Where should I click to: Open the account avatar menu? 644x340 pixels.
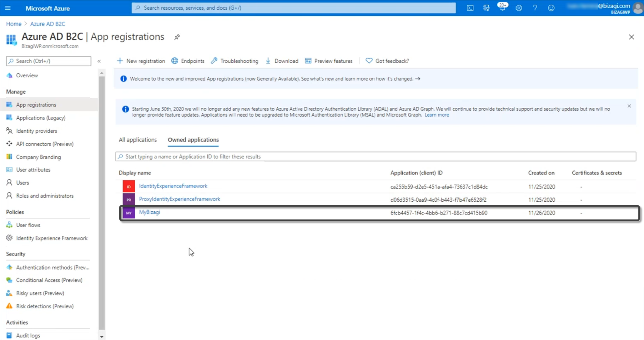(638, 8)
